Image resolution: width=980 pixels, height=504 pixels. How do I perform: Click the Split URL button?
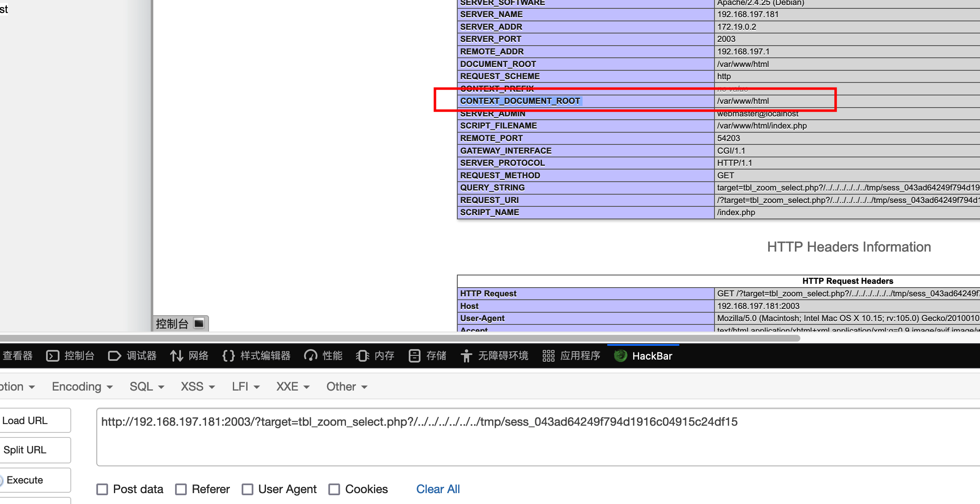coord(35,450)
